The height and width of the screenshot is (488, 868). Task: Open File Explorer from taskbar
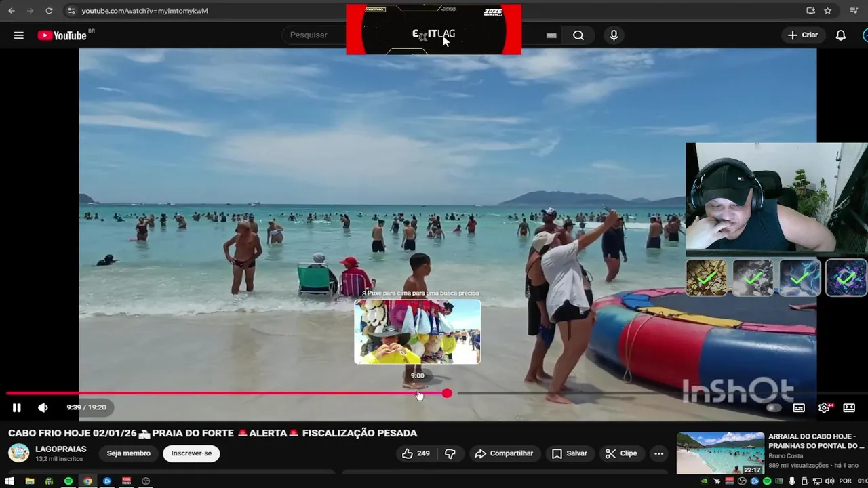tap(30, 481)
